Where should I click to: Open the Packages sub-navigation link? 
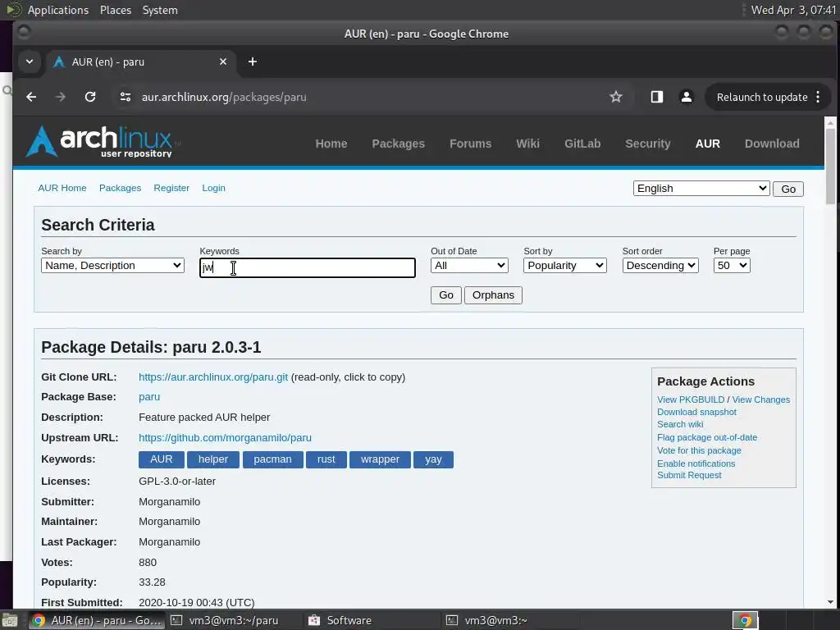(x=120, y=188)
